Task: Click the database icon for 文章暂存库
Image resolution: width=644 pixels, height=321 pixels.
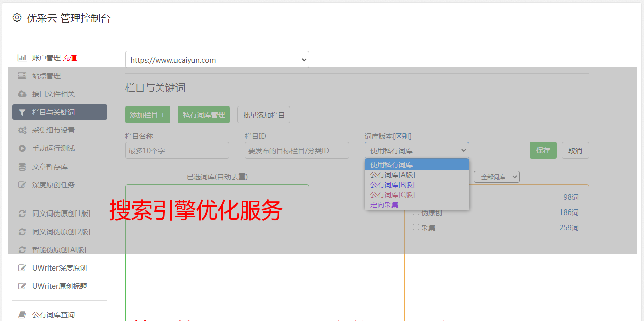Action: coord(22,167)
